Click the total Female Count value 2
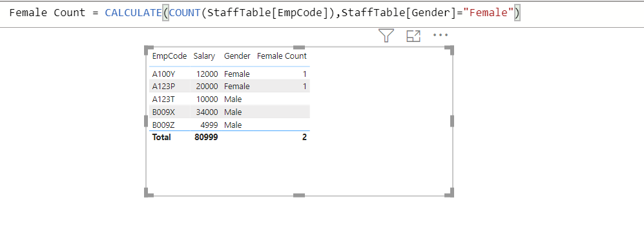The image size is (644, 237). point(304,137)
